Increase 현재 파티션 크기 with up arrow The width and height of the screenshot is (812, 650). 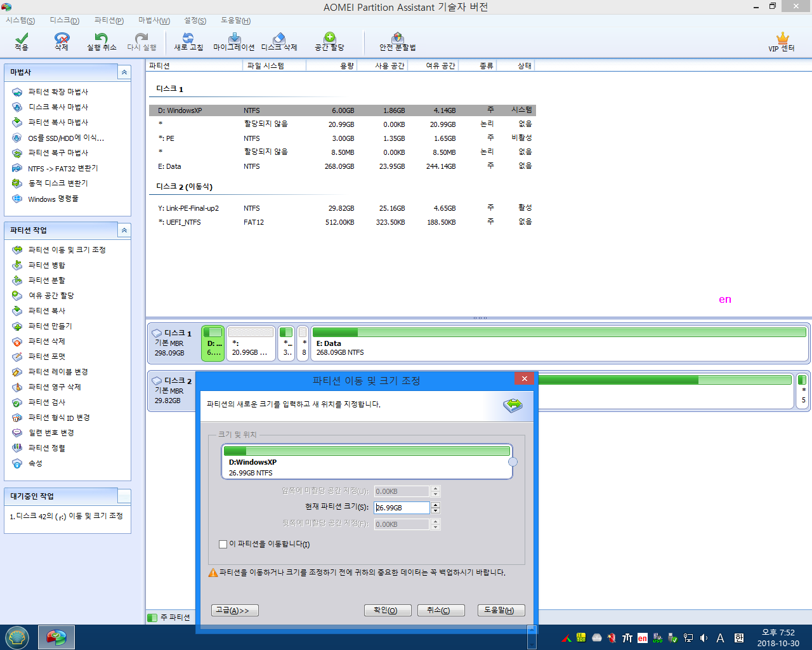435,505
